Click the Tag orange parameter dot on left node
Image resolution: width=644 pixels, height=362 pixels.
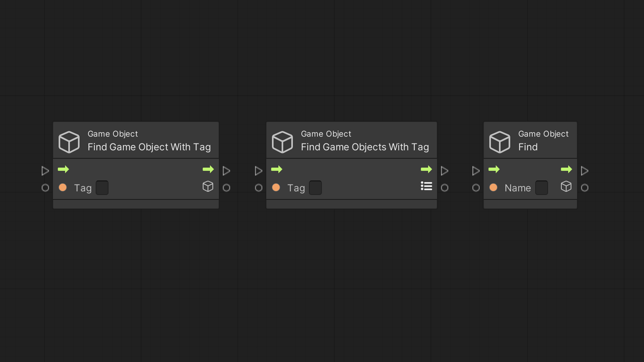64,187
